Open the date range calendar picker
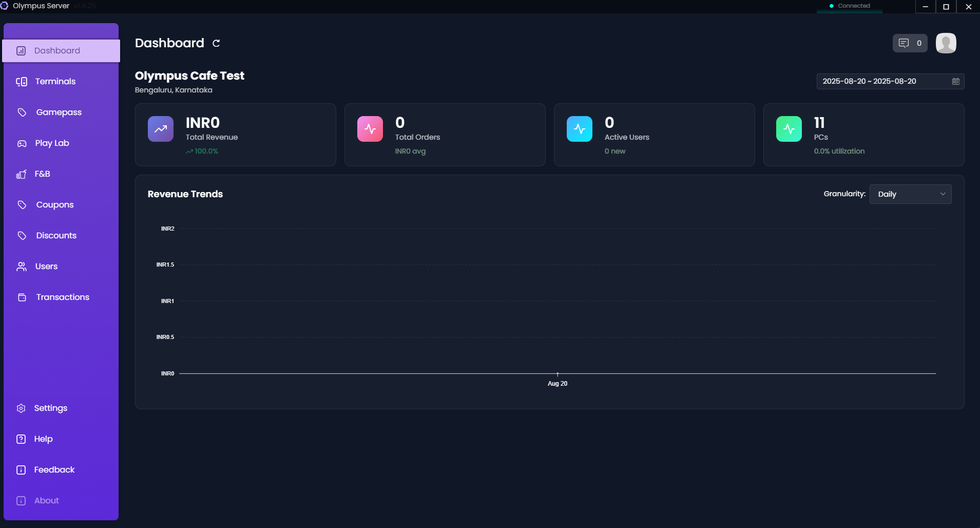Image resolution: width=980 pixels, height=528 pixels. click(955, 81)
